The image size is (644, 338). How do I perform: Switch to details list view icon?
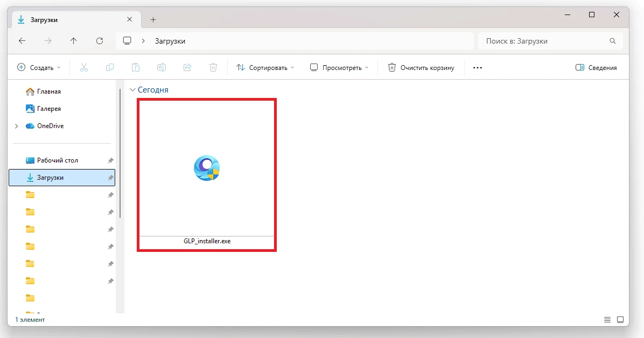pyautogui.click(x=607, y=320)
